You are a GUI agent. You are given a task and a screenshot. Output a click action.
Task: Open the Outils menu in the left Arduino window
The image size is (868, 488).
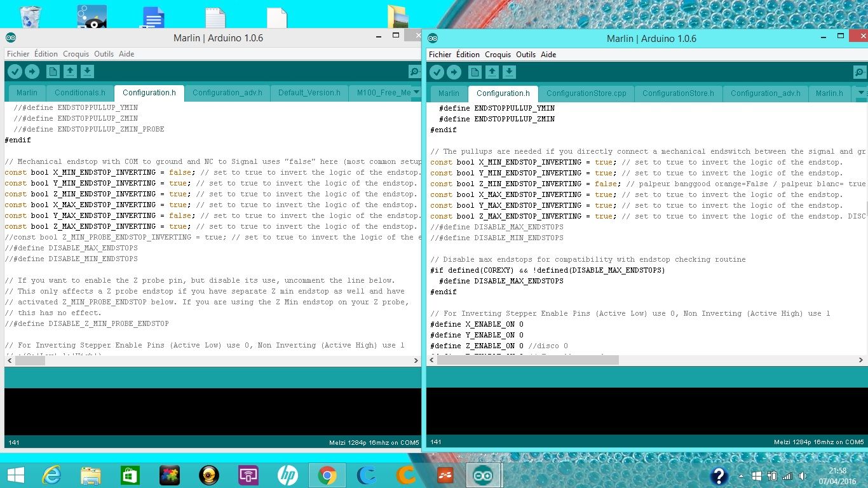pyautogui.click(x=104, y=54)
